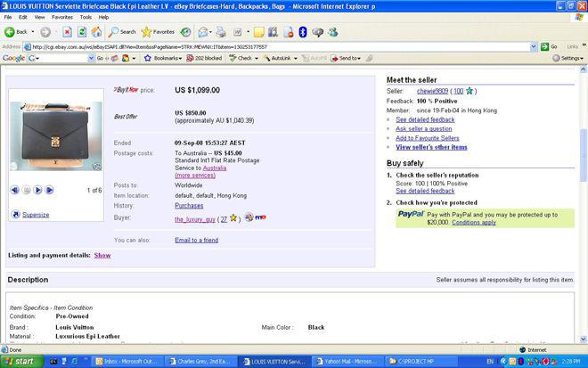Show listing and payment details
588x368 pixels.
point(102,255)
